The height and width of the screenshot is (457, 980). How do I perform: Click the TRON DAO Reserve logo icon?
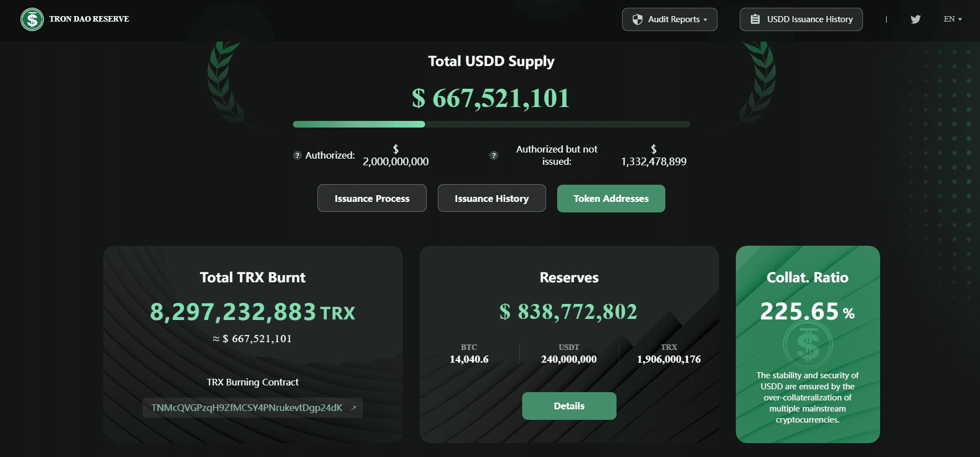pos(32,19)
